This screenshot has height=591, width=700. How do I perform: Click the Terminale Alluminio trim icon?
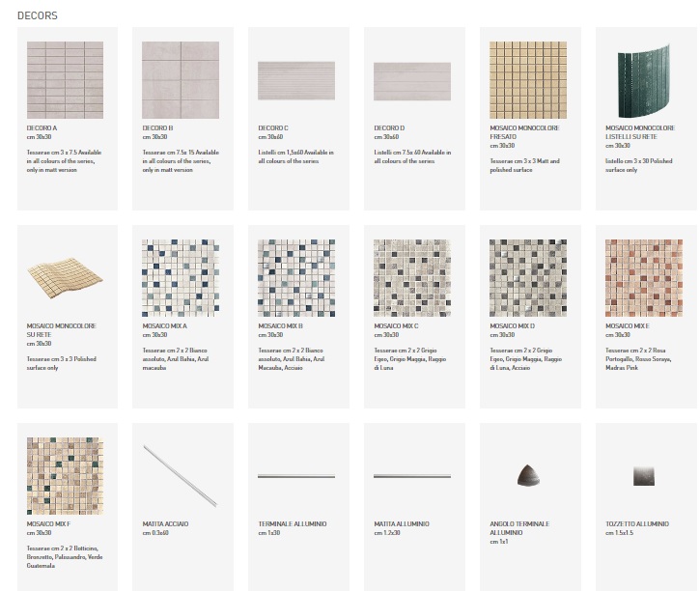tap(295, 477)
